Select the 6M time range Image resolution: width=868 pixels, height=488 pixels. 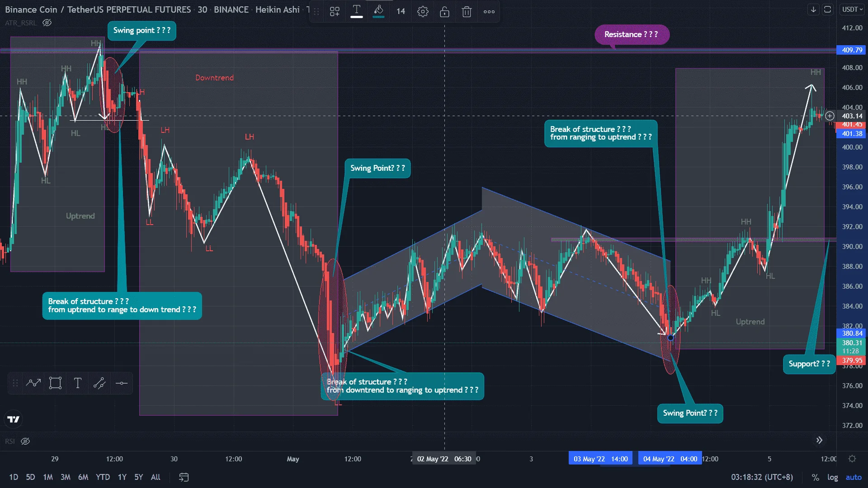coord(83,477)
